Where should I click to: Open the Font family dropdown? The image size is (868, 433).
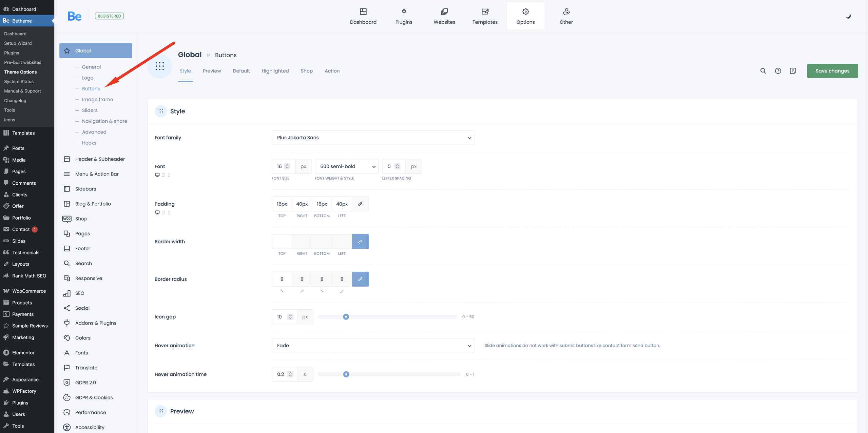(373, 138)
